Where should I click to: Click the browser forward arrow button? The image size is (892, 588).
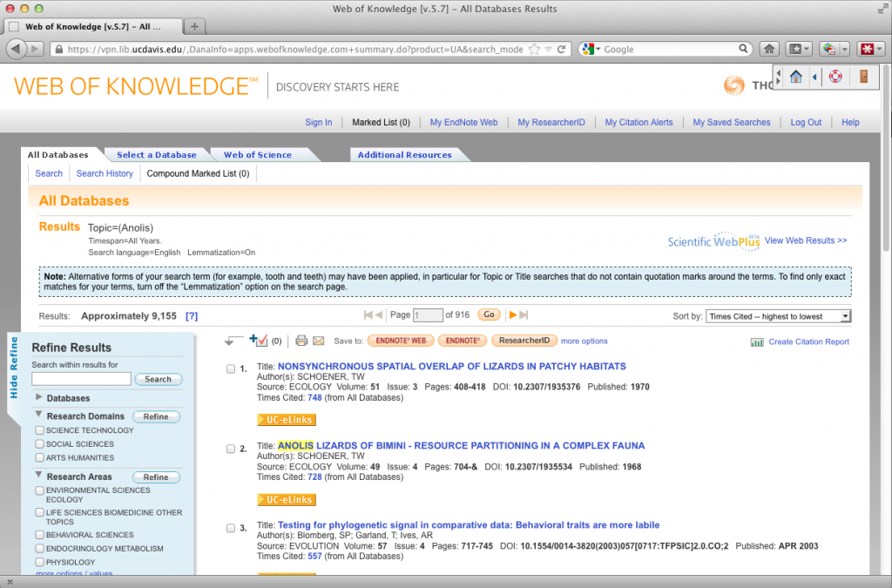click(x=35, y=49)
